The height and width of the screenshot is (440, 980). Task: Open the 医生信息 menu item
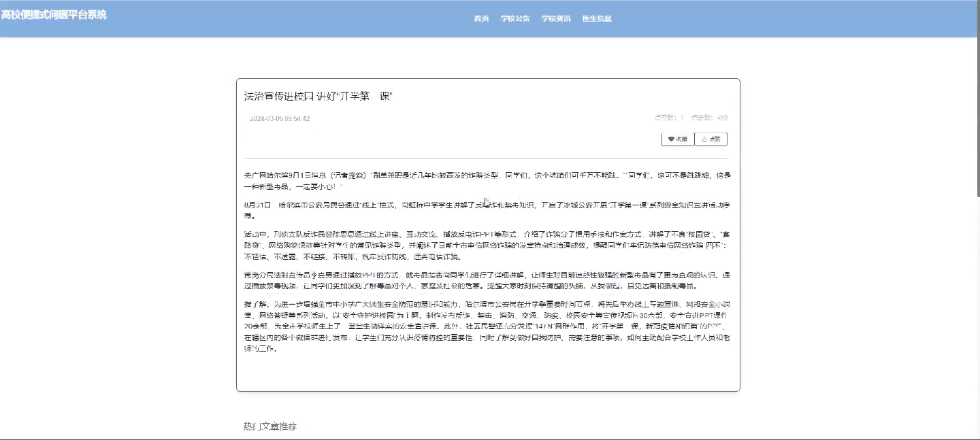tap(597, 18)
